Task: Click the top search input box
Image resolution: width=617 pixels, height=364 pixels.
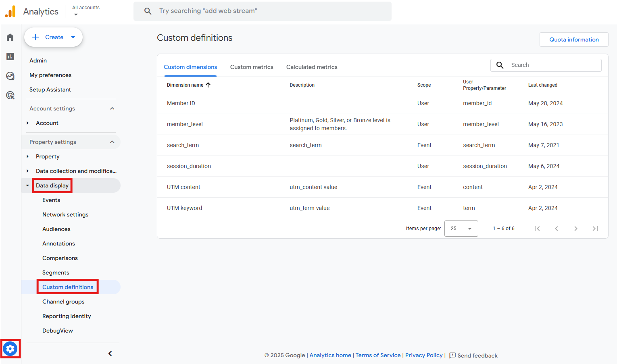Action: coord(263,11)
